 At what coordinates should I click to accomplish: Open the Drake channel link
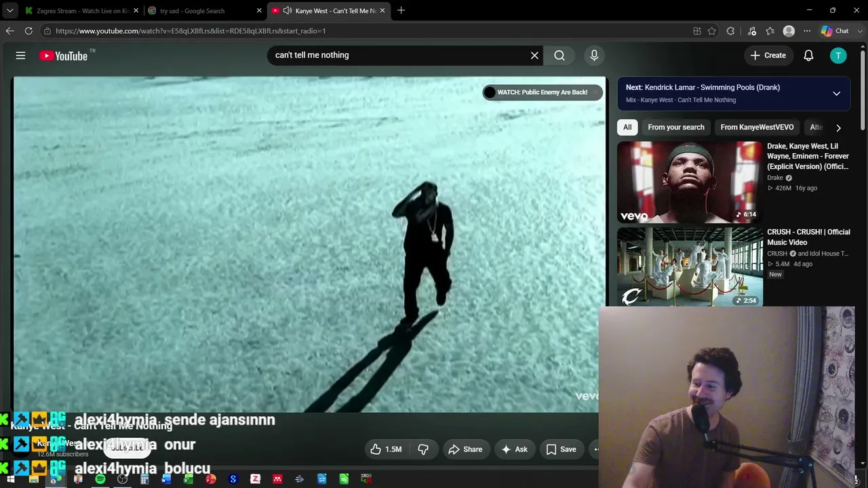(775, 178)
